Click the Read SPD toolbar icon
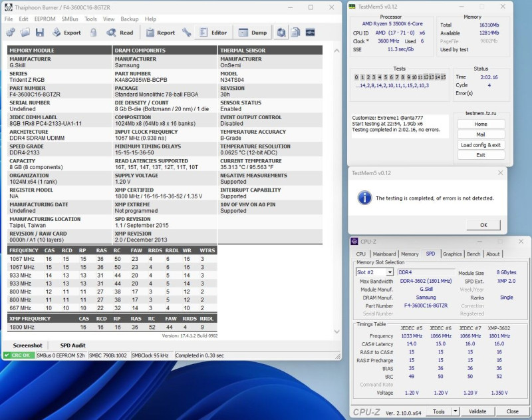The image size is (532, 420). tap(120, 33)
